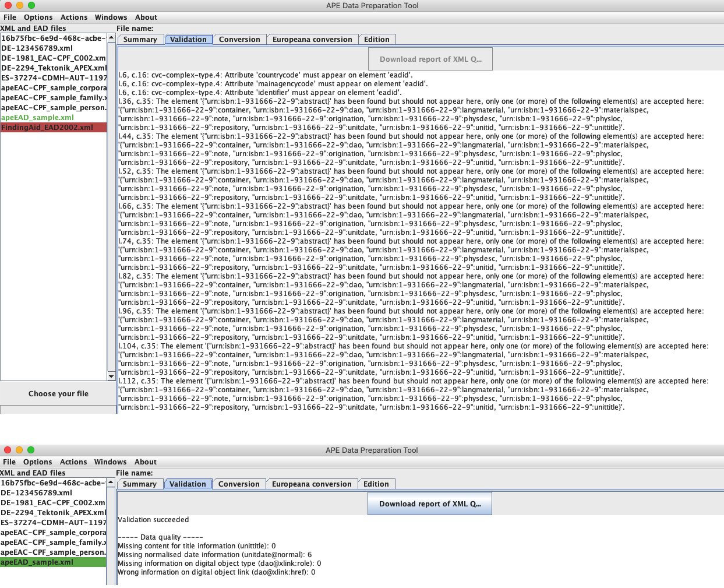Open Actions menu in the upper window
This screenshot has width=724, height=588.
[x=74, y=17]
